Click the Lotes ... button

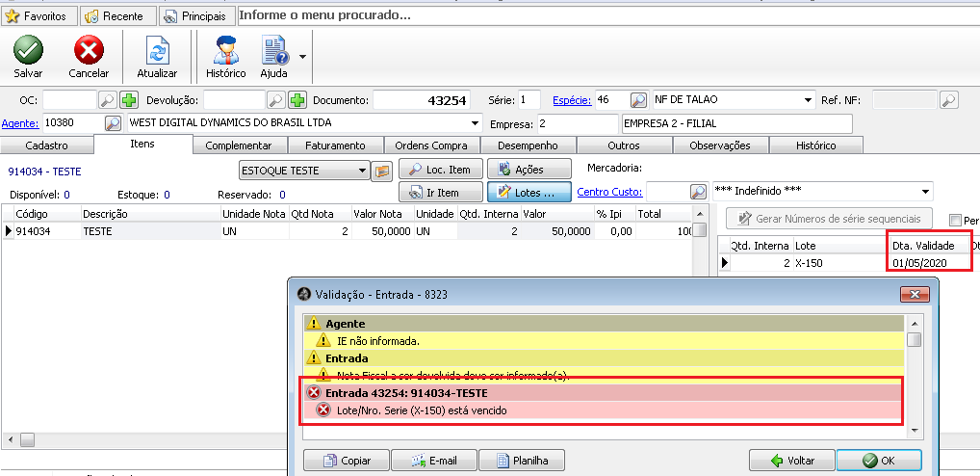click(529, 192)
